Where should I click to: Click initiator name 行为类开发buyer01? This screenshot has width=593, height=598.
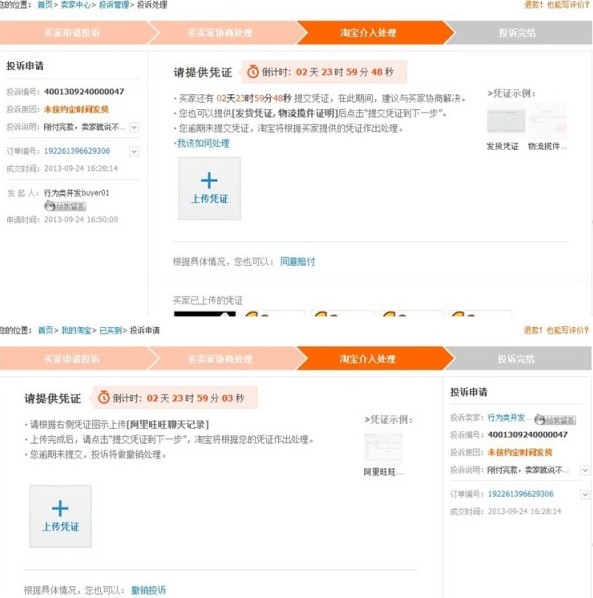(76, 193)
